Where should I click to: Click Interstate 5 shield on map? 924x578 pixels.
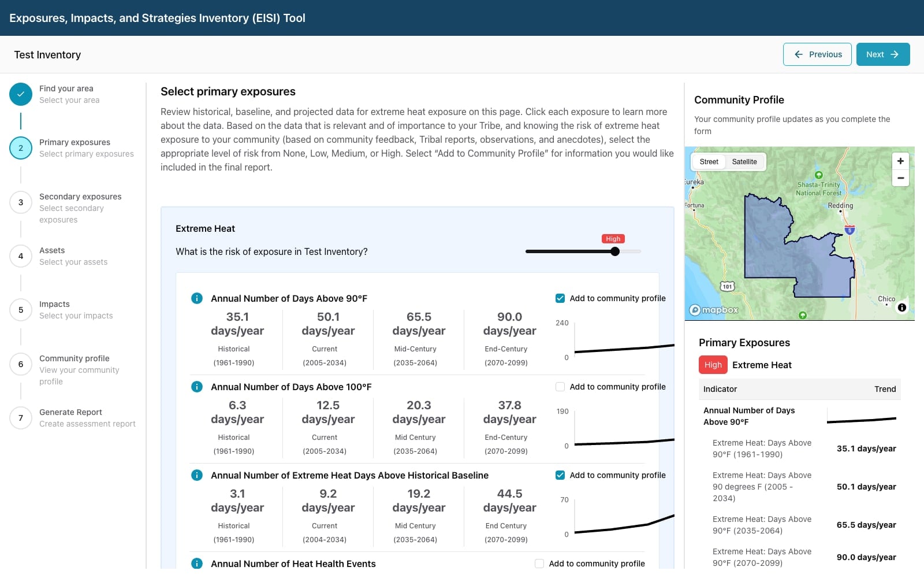[x=850, y=229]
